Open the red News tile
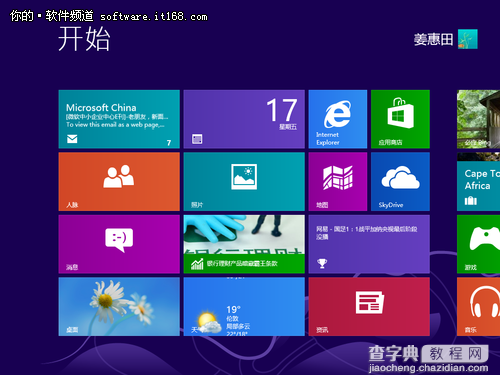The image size is (500, 375). click(369, 307)
